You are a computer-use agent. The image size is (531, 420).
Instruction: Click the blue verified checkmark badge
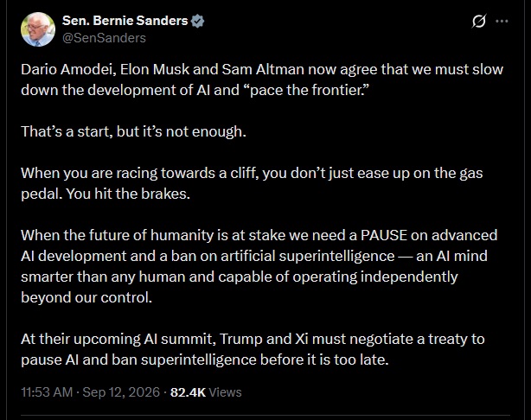(197, 21)
